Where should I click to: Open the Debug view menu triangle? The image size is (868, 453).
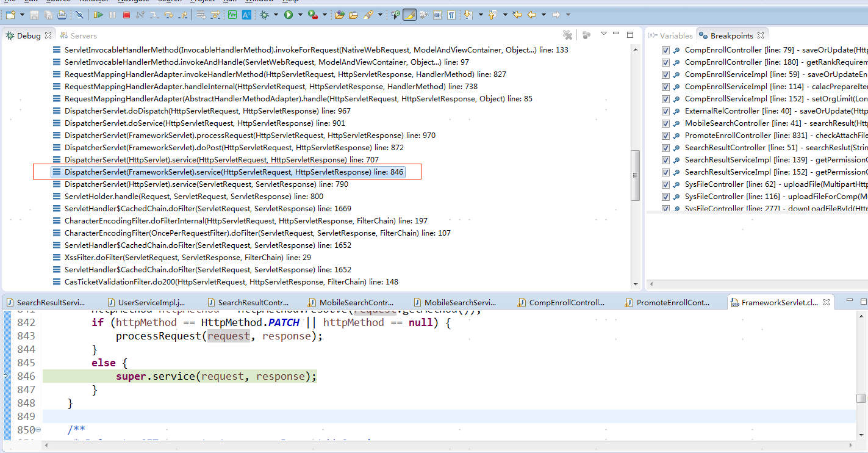603,34
